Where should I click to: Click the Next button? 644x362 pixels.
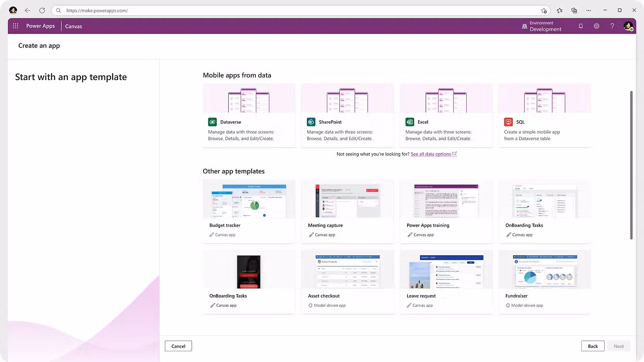point(618,346)
